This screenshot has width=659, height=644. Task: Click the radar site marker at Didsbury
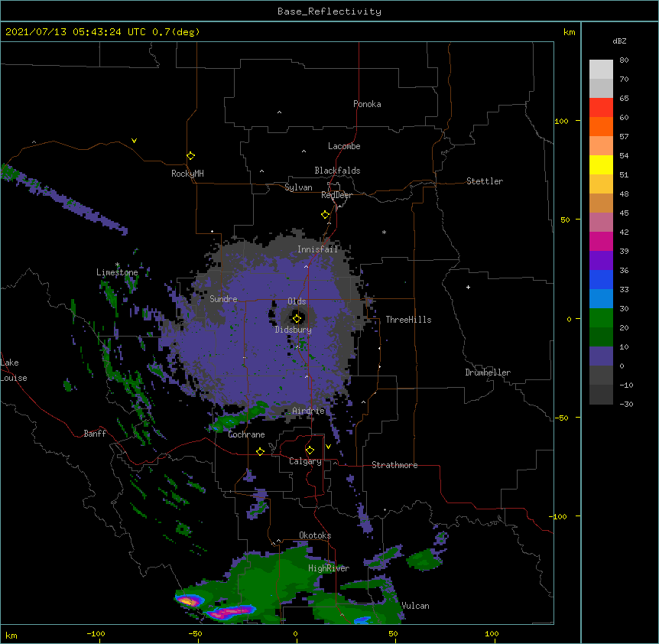pyautogui.click(x=297, y=319)
